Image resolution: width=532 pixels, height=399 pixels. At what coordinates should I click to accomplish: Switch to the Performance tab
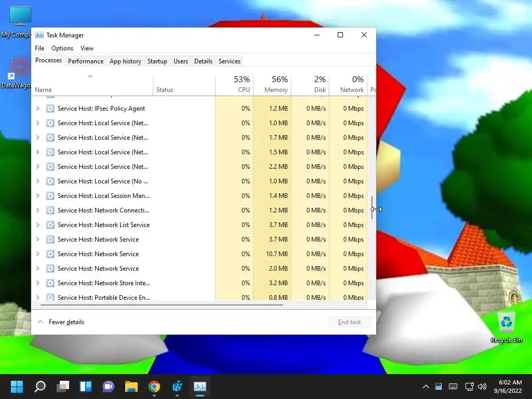click(x=86, y=61)
